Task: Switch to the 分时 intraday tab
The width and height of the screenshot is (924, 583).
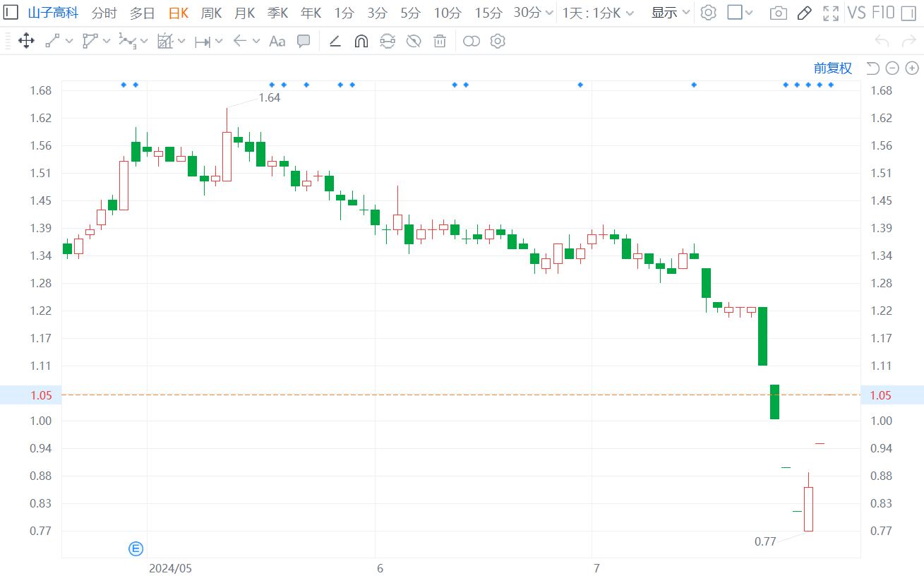Action: (x=104, y=13)
